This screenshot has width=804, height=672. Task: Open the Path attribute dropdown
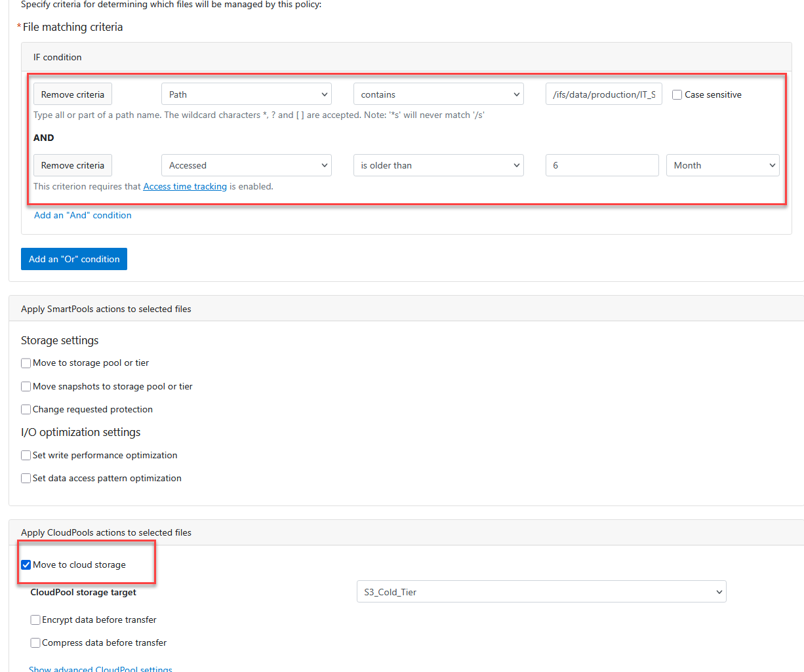click(x=246, y=94)
